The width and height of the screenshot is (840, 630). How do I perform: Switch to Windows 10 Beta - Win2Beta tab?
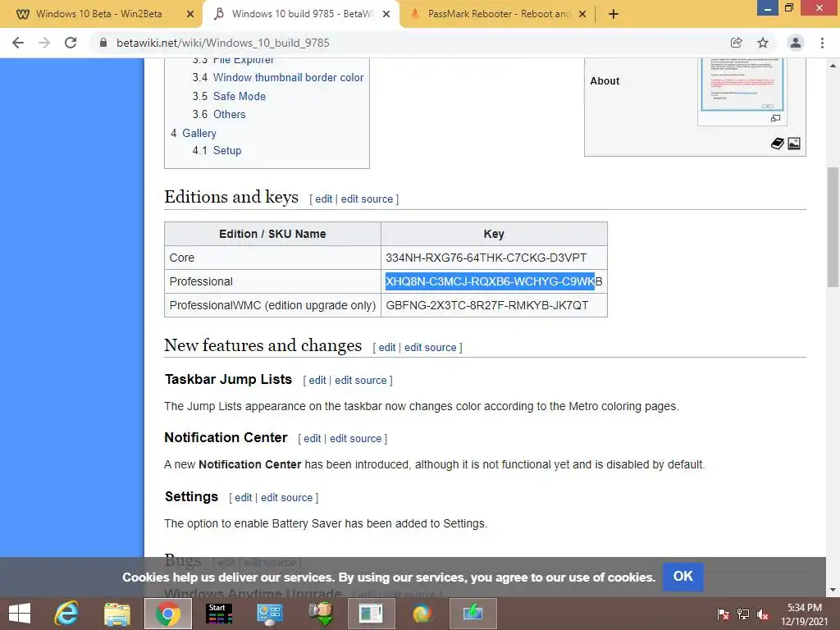(99, 14)
